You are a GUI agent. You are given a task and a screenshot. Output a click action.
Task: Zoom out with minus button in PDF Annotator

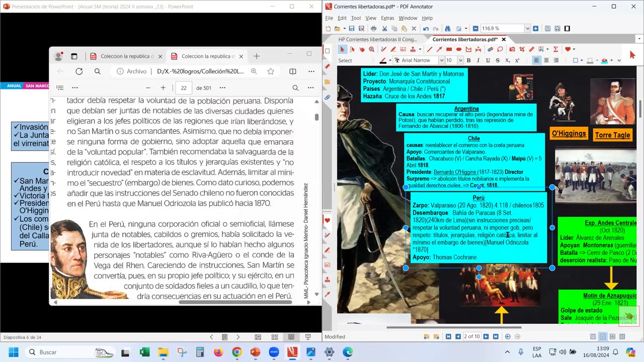(475, 29)
